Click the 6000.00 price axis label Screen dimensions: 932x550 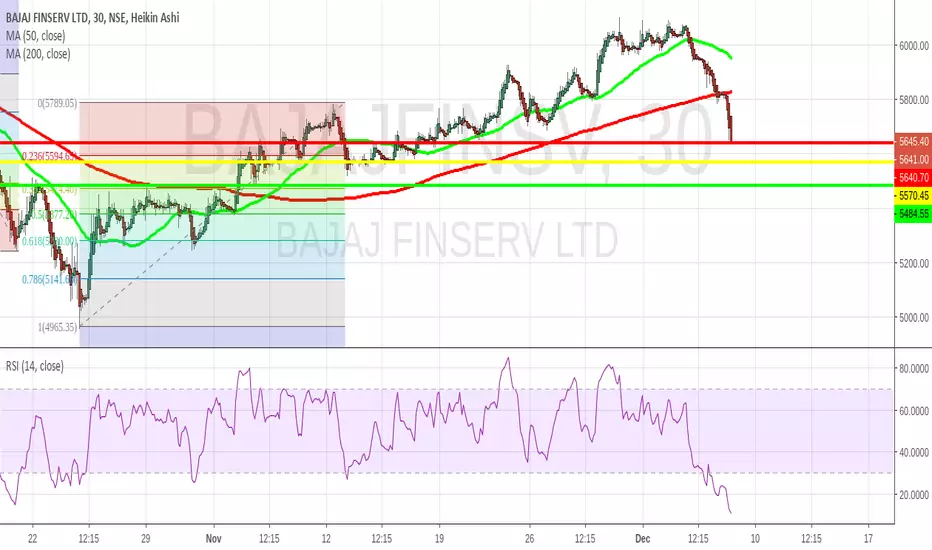tap(914, 46)
